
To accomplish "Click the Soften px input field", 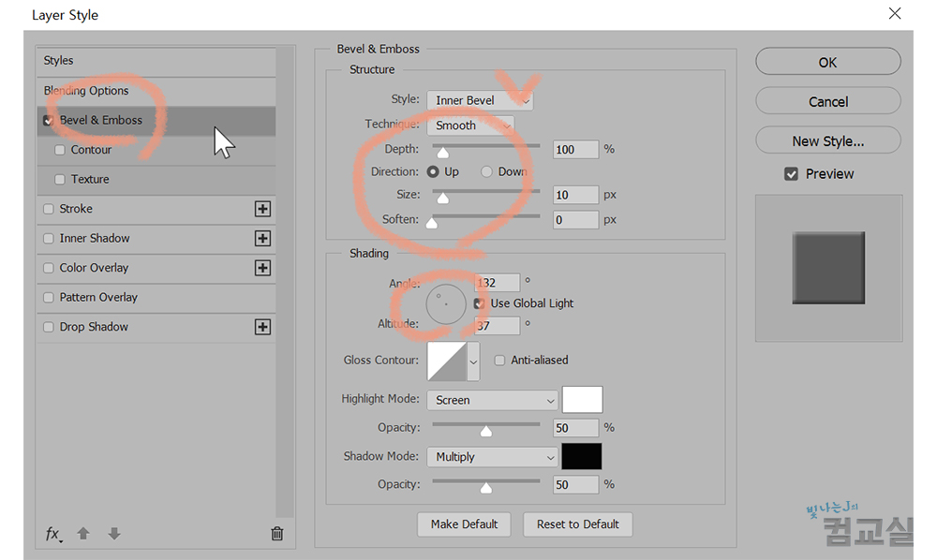I will pyautogui.click(x=575, y=220).
